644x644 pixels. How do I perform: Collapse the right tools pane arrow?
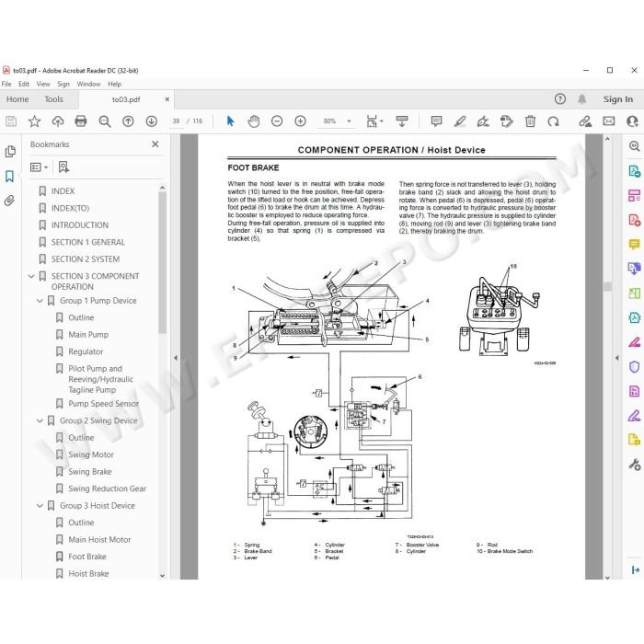coord(617,358)
